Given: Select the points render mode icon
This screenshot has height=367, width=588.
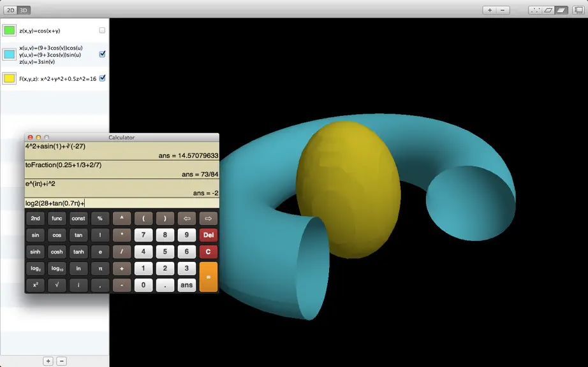Looking at the screenshot, I should coord(535,10).
